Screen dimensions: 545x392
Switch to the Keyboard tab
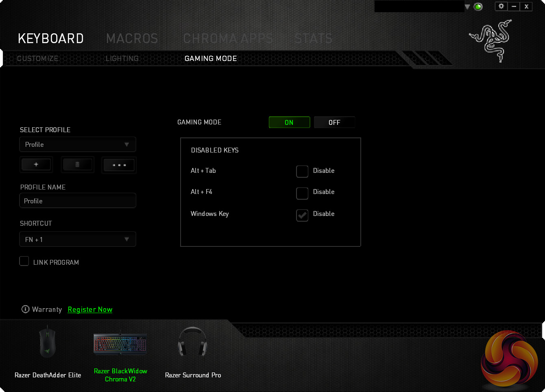(51, 39)
